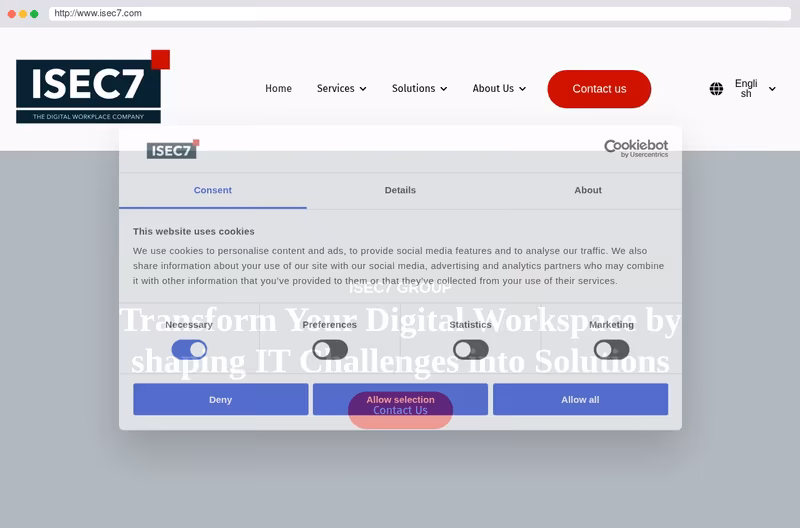Go to the Home page link
Screen dimensions: 800x528
279,88
